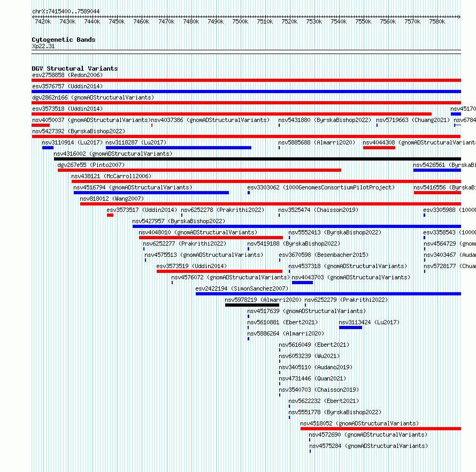This screenshot has width=476, height=472.
Task: Click nsv4517639 gnomAD variant label
Action: 306,311
